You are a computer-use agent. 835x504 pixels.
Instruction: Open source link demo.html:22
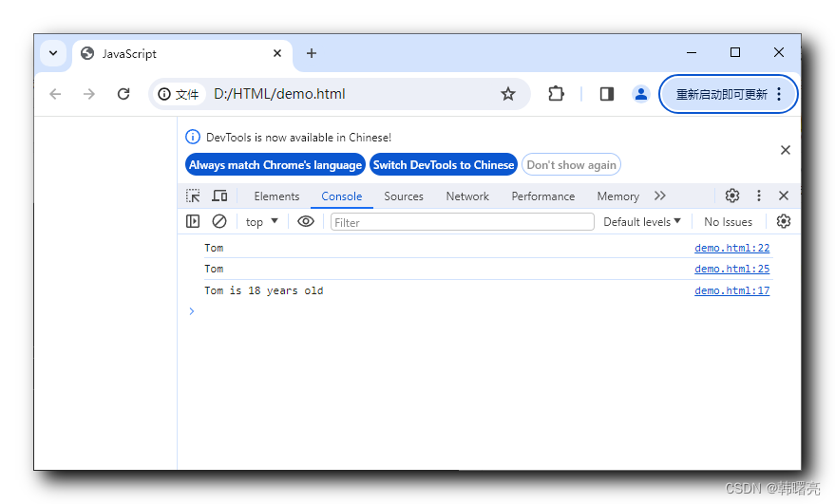pos(731,248)
